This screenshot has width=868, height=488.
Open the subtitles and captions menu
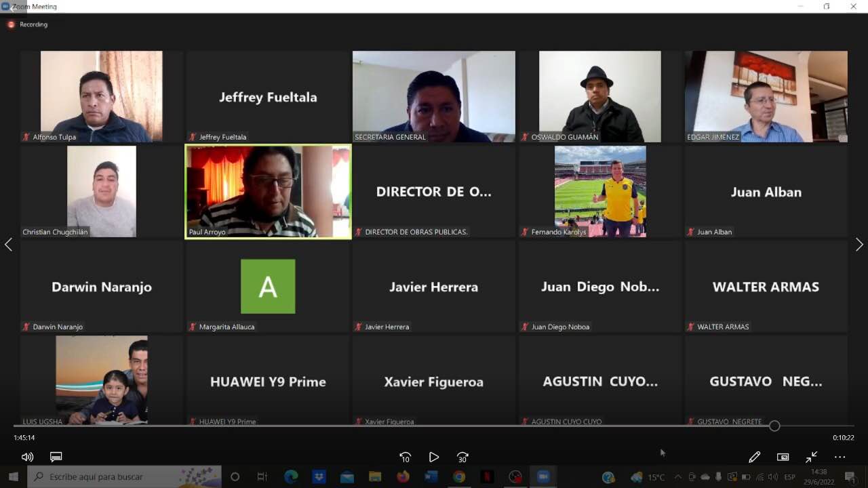click(x=56, y=457)
